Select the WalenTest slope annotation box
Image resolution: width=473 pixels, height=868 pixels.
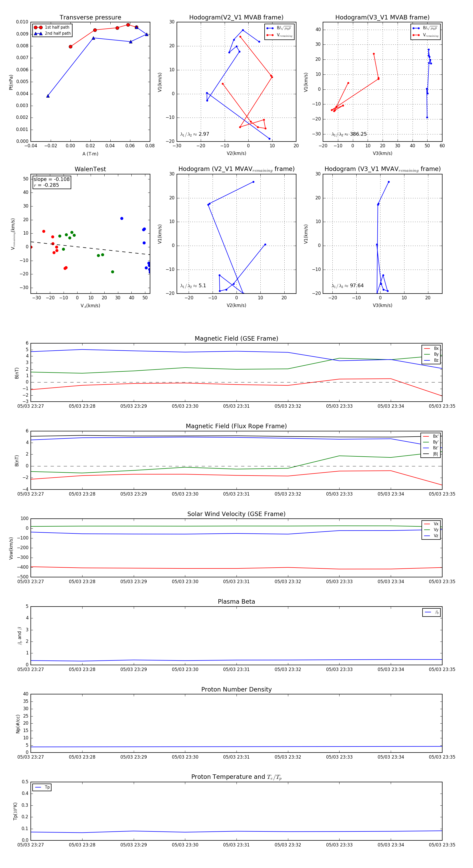[52, 182]
